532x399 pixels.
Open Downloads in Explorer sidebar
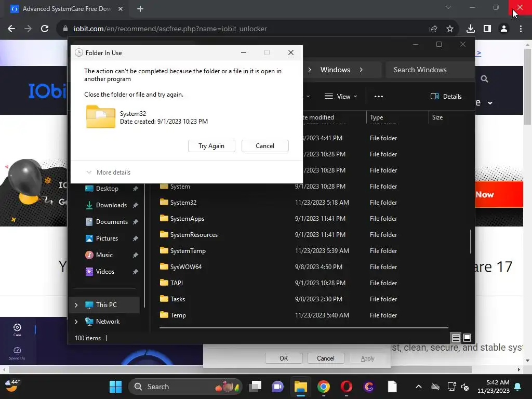[x=107, y=205]
